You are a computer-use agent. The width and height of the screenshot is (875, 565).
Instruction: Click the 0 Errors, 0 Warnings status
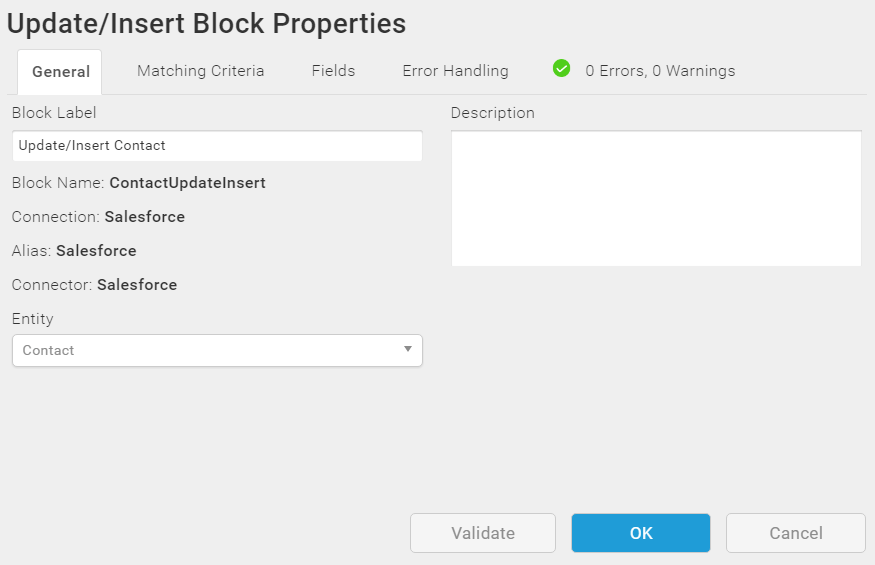pos(660,71)
